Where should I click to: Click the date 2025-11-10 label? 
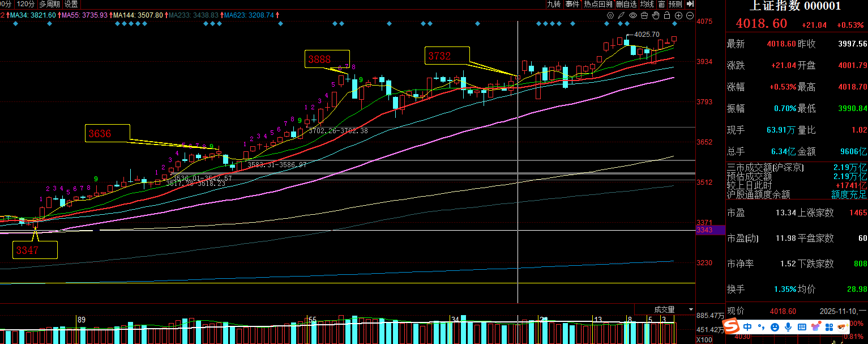click(x=838, y=311)
